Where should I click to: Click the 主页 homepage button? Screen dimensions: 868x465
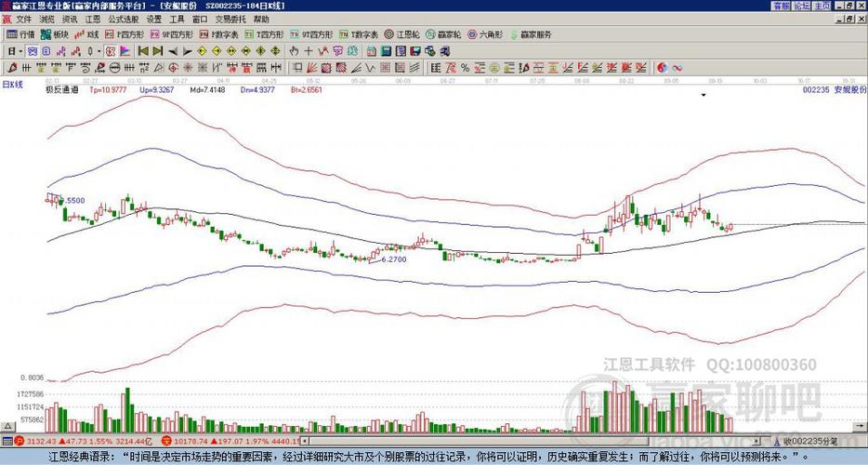822,6
